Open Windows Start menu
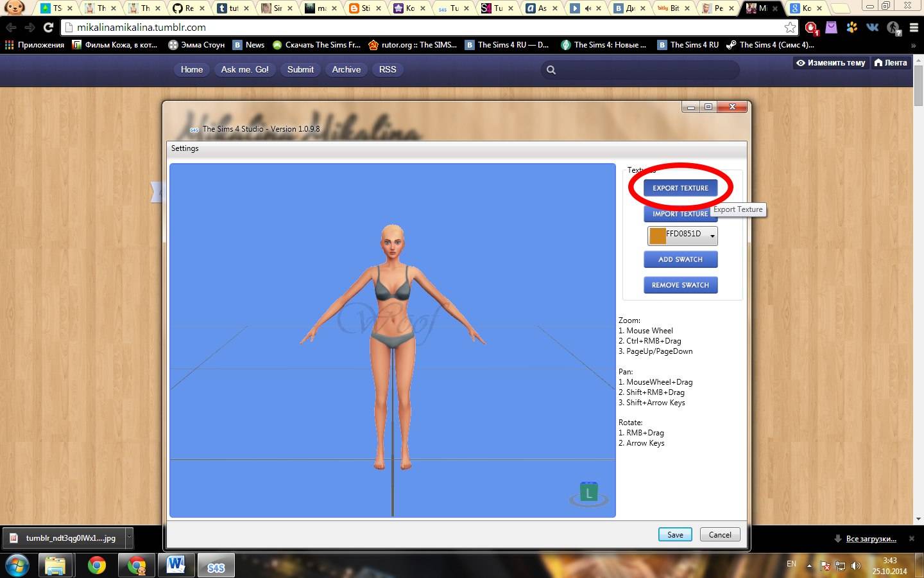 coord(17,565)
